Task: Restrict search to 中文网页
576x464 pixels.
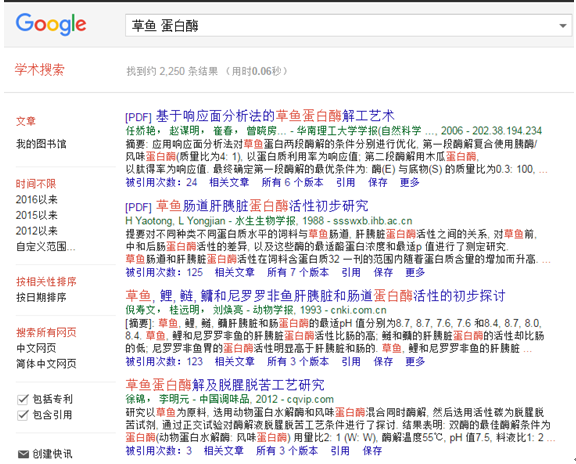Action: point(36,348)
